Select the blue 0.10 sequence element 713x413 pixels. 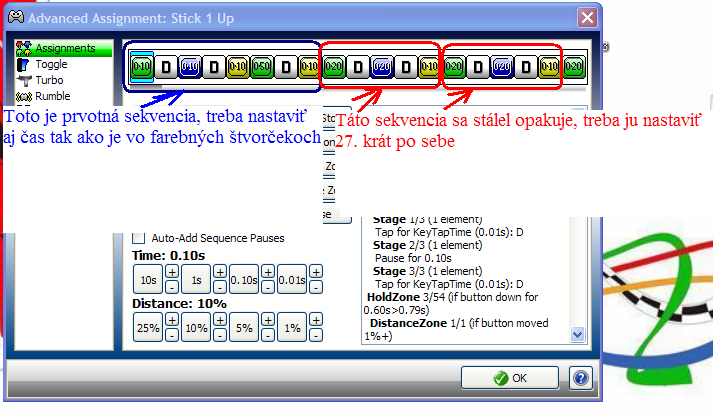190,67
